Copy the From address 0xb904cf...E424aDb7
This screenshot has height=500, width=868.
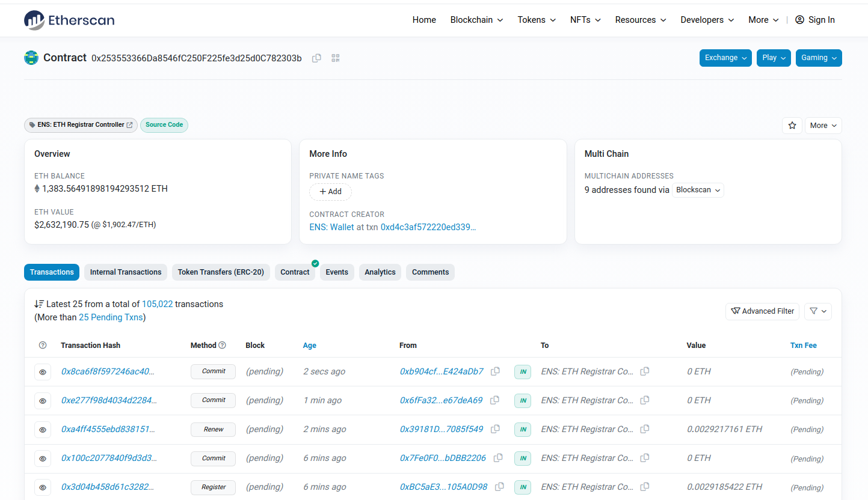[x=495, y=371]
